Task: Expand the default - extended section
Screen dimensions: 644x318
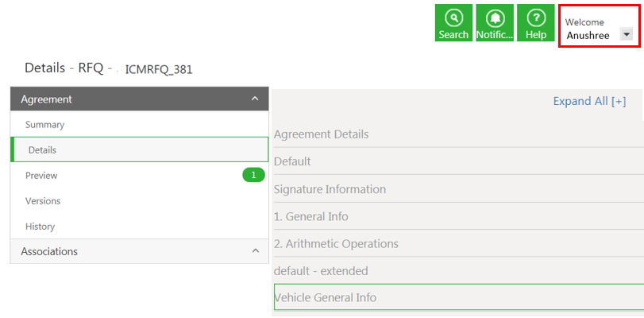Action: (321, 271)
